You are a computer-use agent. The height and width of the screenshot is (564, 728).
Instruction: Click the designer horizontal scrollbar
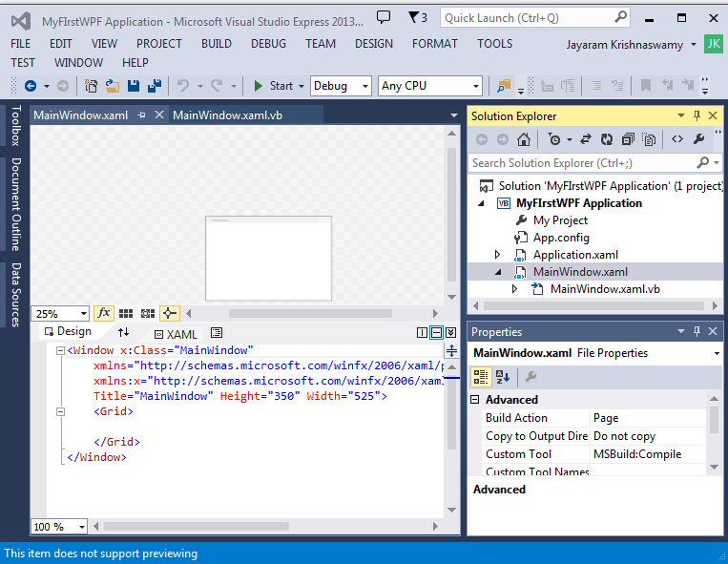pos(311,314)
